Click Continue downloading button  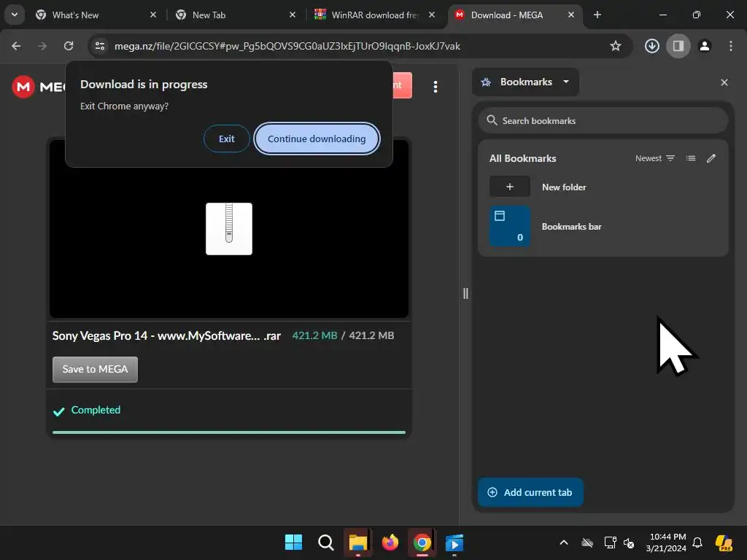coord(317,139)
